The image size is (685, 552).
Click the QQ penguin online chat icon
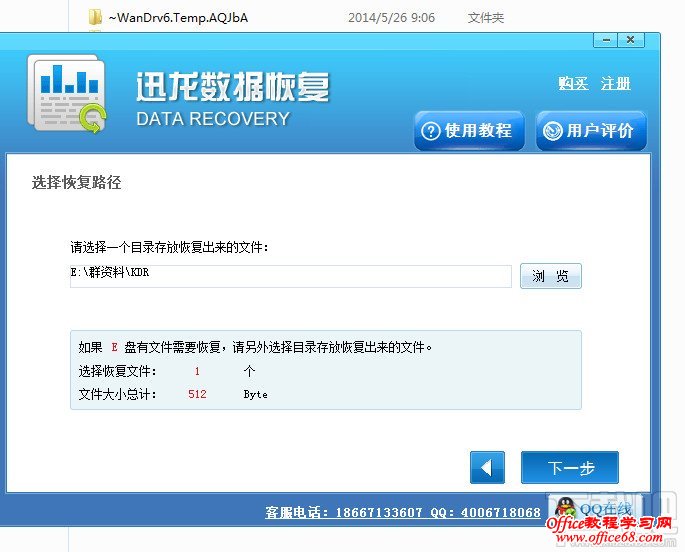coord(566,508)
